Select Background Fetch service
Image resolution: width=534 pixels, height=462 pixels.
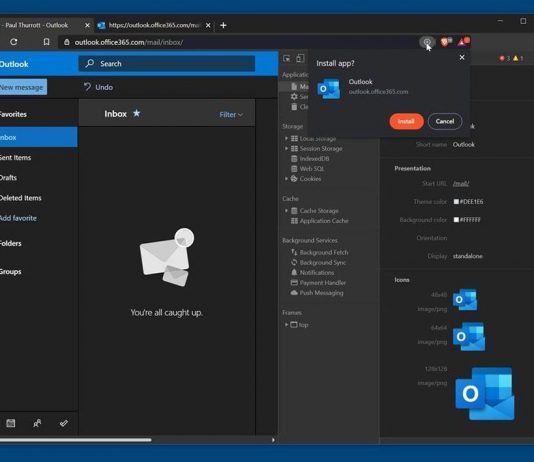(x=319, y=252)
